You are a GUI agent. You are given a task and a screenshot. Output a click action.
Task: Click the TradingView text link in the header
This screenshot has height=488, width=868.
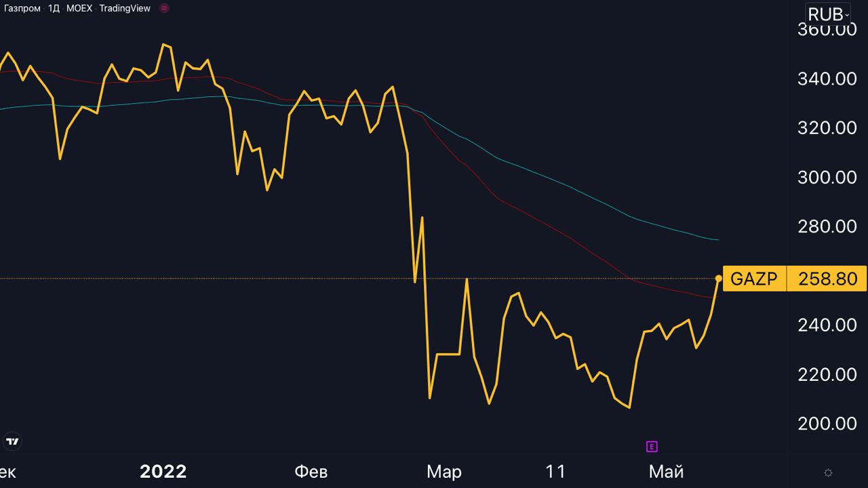[125, 8]
